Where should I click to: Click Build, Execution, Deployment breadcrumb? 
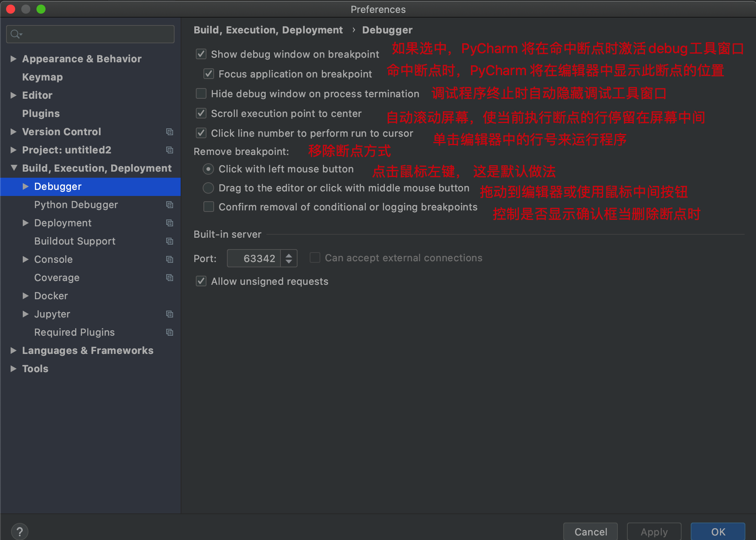[x=268, y=30]
